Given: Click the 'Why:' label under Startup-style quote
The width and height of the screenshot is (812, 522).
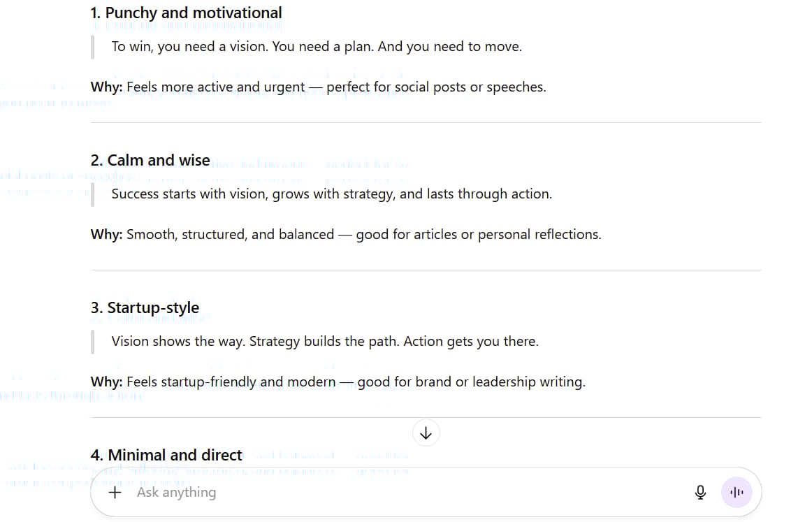Looking at the screenshot, I should (x=106, y=382).
